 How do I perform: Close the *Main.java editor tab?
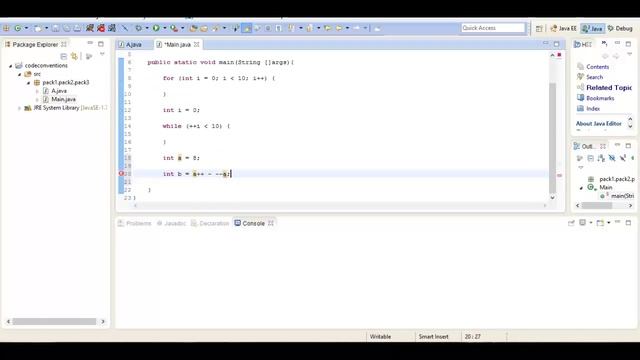point(196,44)
